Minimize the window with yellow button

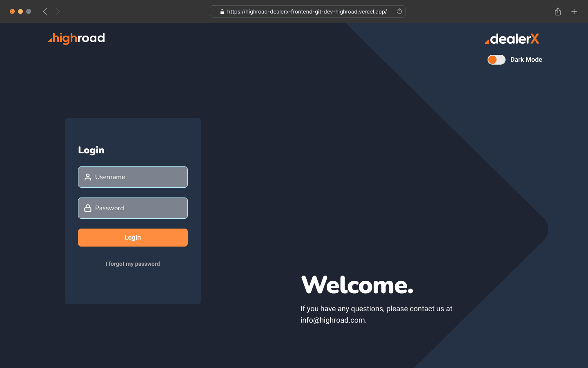pos(20,11)
